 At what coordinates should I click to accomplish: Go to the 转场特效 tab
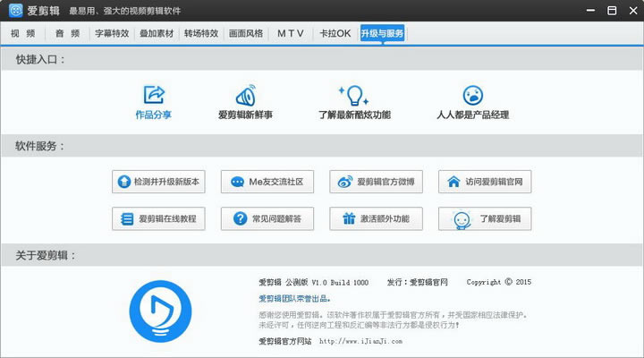(201, 34)
